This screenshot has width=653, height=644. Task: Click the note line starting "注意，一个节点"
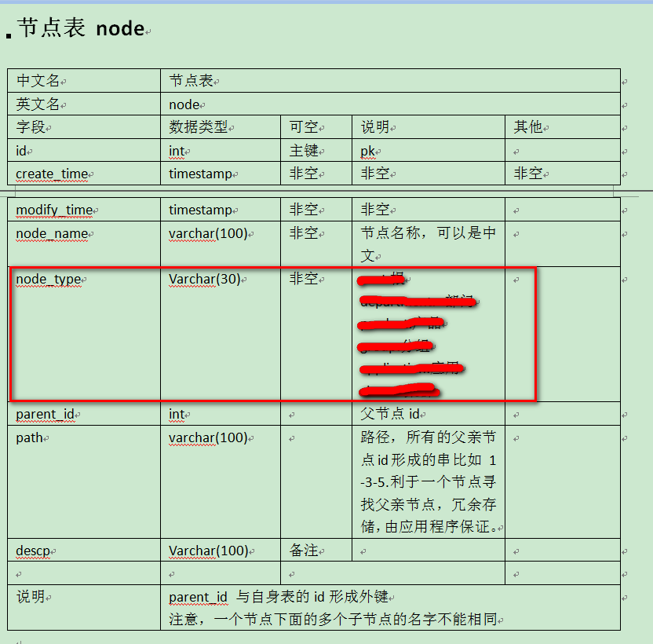333,619
